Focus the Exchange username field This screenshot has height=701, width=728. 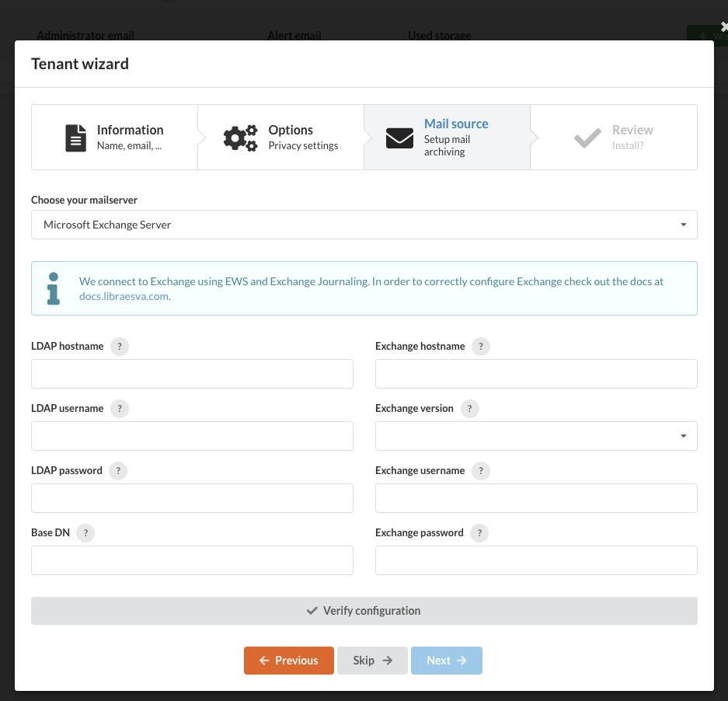click(536, 498)
